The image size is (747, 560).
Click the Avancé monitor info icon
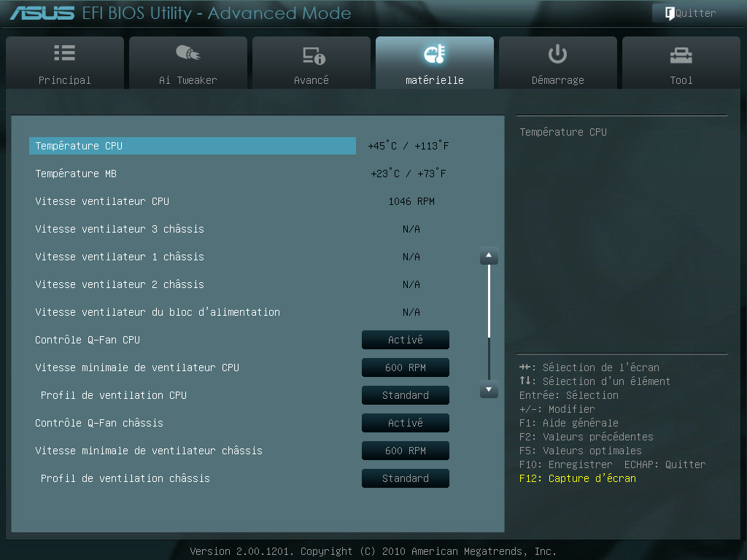tap(312, 55)
